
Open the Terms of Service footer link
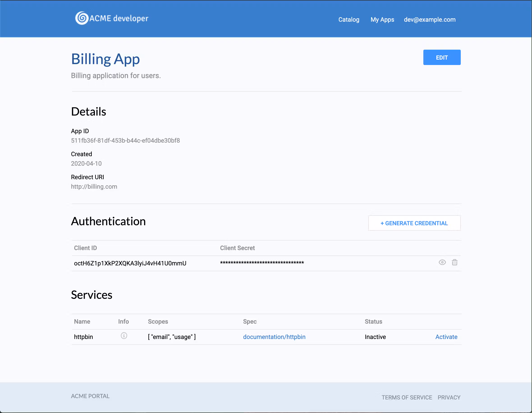(x=406, y=397)
